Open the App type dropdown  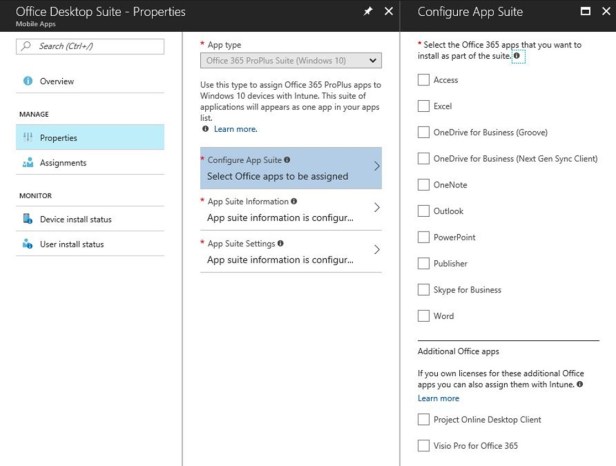pos(291,61)
